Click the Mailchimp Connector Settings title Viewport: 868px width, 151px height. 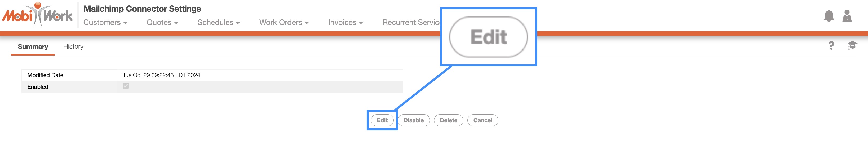pos(142,9)
